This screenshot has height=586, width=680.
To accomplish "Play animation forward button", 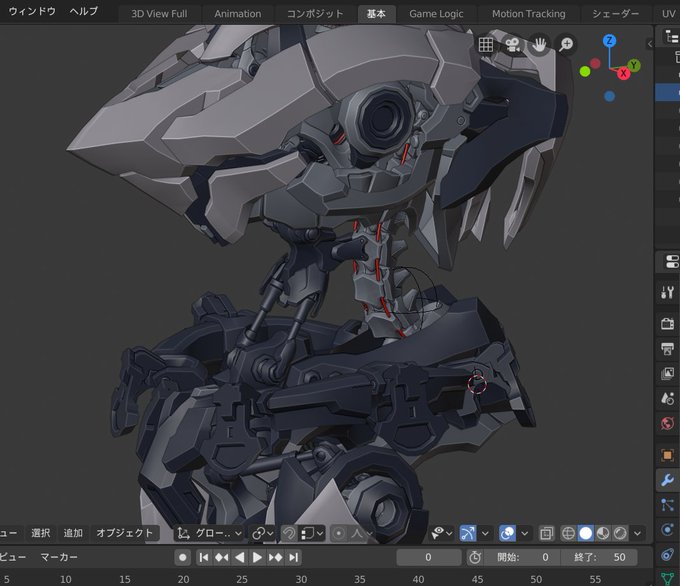I will coord(257,557).
